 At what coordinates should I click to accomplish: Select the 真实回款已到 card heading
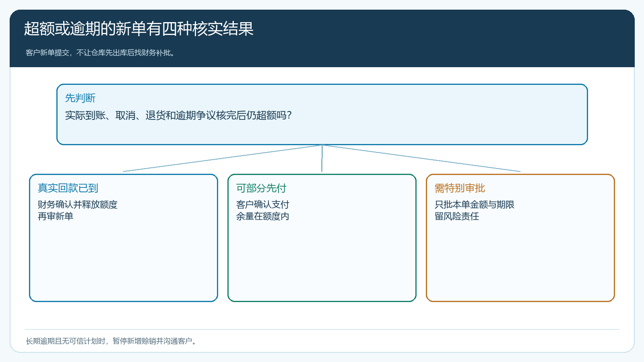click(x=68, y=188)
